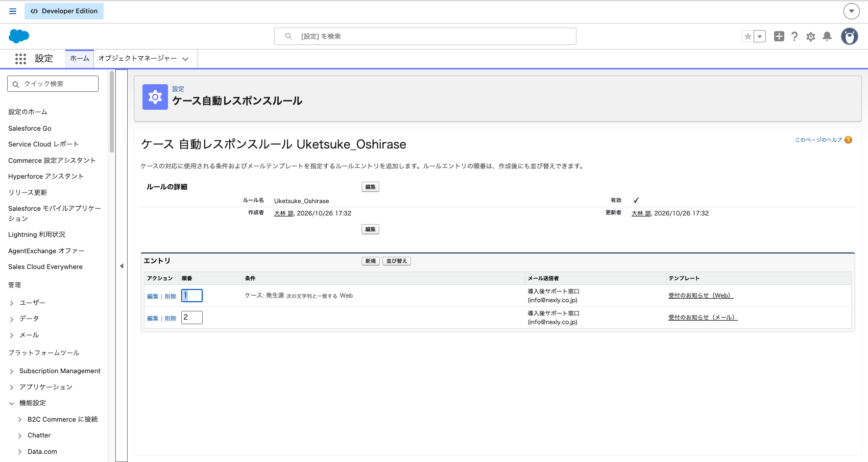Click the 設定 breadcrumb link

click(178, 89)
